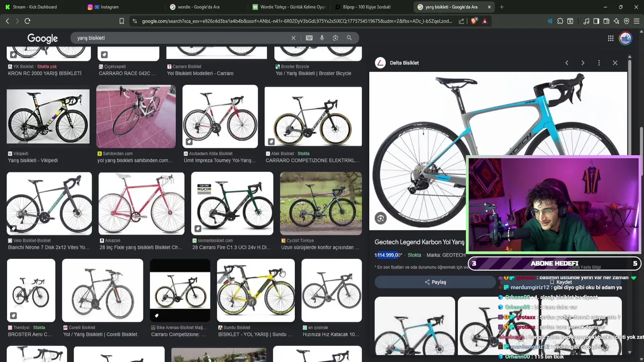Open Carraro Competizione Elektrikli bike image
Viewport: 644px width, 362px height.
(313, 116)
